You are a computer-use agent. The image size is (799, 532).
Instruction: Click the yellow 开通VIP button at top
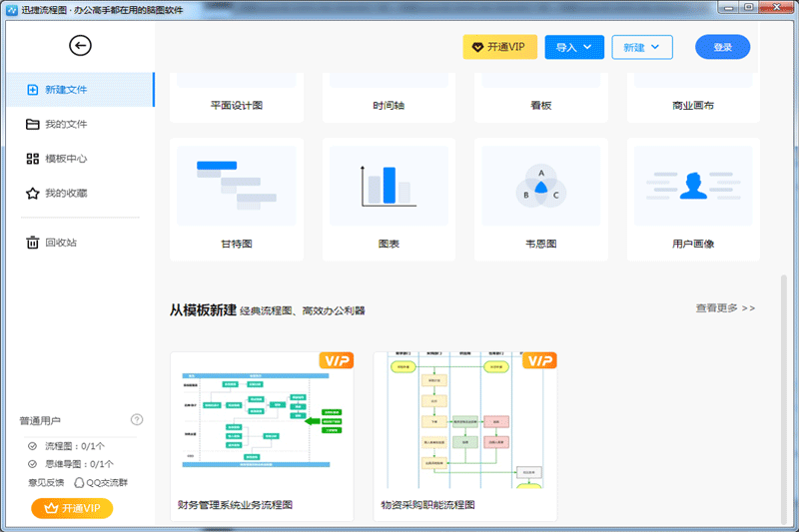click(x=500, y=47)
